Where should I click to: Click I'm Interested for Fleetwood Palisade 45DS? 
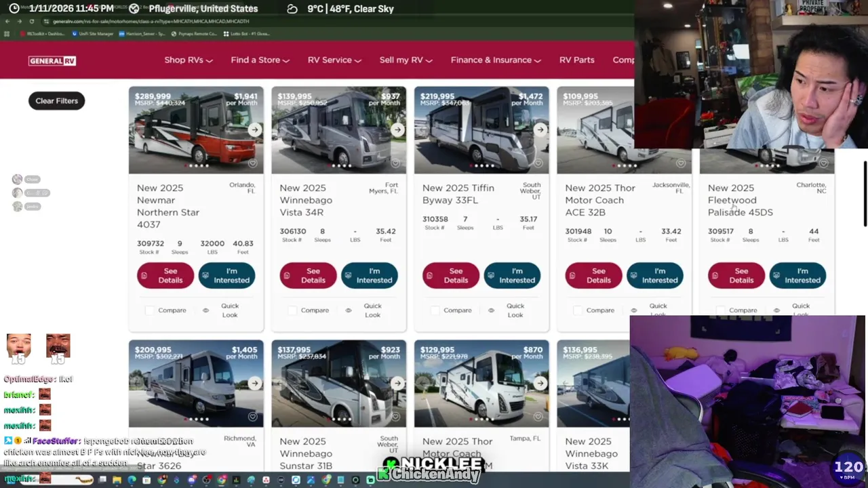coord(797,275)
